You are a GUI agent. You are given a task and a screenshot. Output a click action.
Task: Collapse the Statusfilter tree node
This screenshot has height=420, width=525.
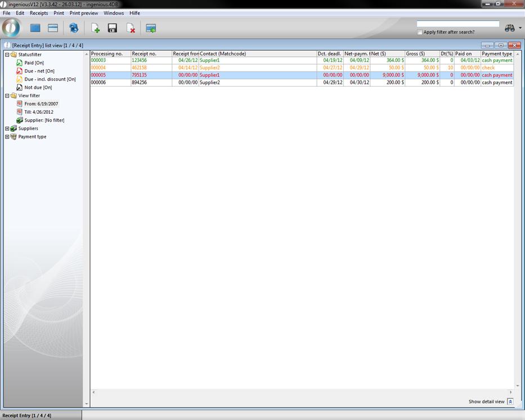coord(7,55)
